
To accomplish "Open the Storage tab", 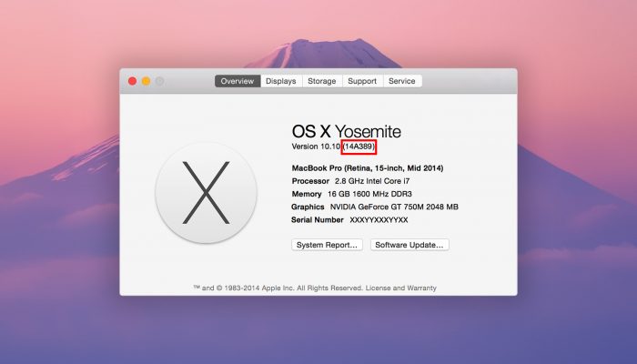I will click(322, 81).
